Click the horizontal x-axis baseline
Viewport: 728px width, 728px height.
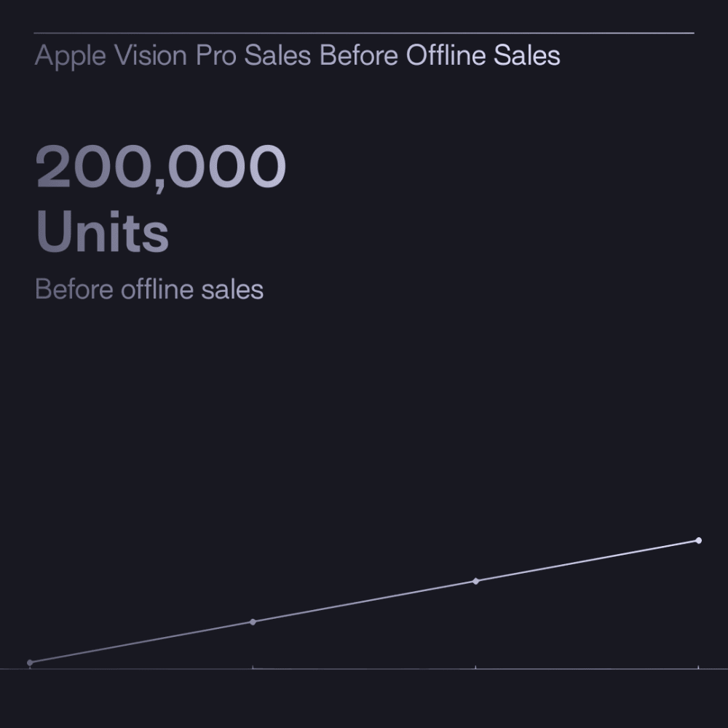(x=364, y=668)
